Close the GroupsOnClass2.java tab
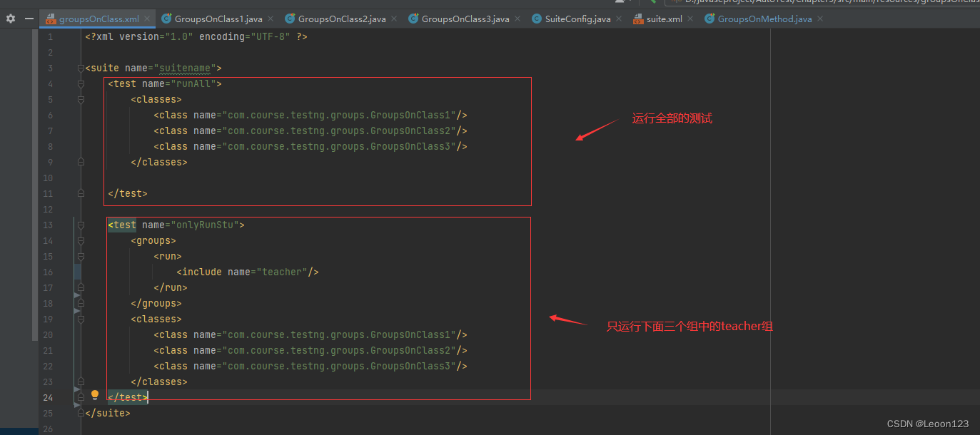Image resolution: width=980 pixels, height=435 pixels. 394,19
